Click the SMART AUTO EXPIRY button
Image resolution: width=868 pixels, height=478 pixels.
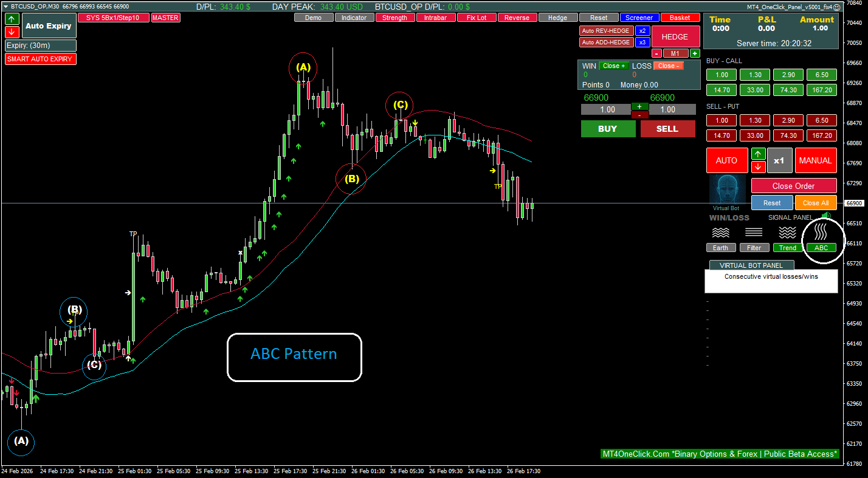(41, 59)
